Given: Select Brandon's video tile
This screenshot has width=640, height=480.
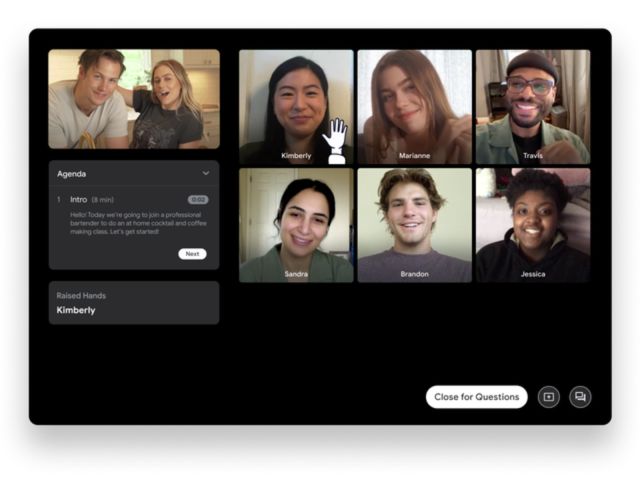Looking at the screenshot, I should (x=414, y=222).
